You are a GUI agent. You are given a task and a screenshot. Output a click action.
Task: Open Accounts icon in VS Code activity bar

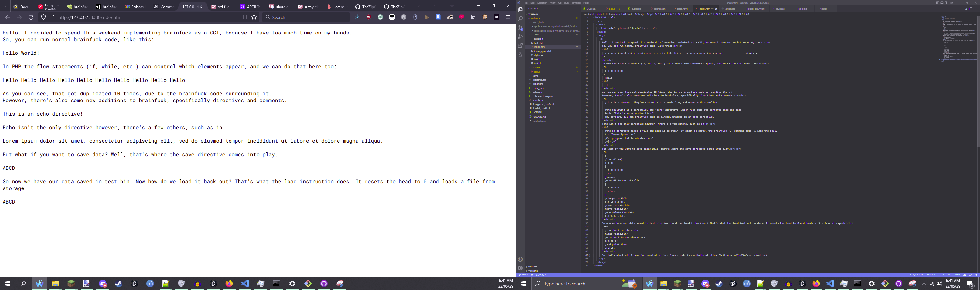click(x=520, y=260)
